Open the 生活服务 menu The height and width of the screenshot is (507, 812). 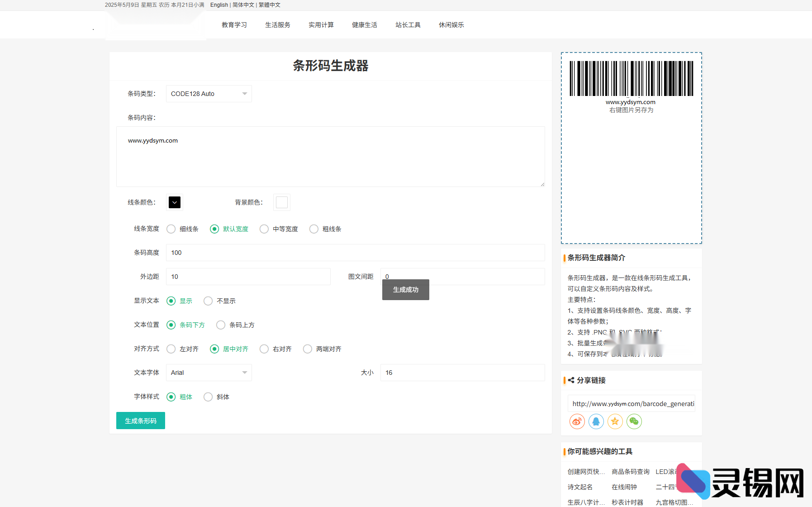(x=278, y=25)
